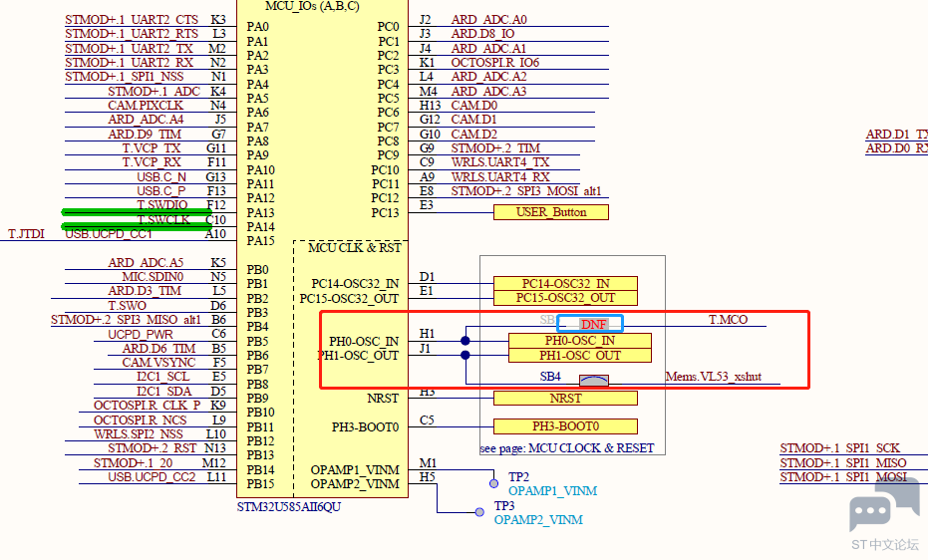
Task: Click the ARD.D9_TIM net label
Action: (145, 135)
